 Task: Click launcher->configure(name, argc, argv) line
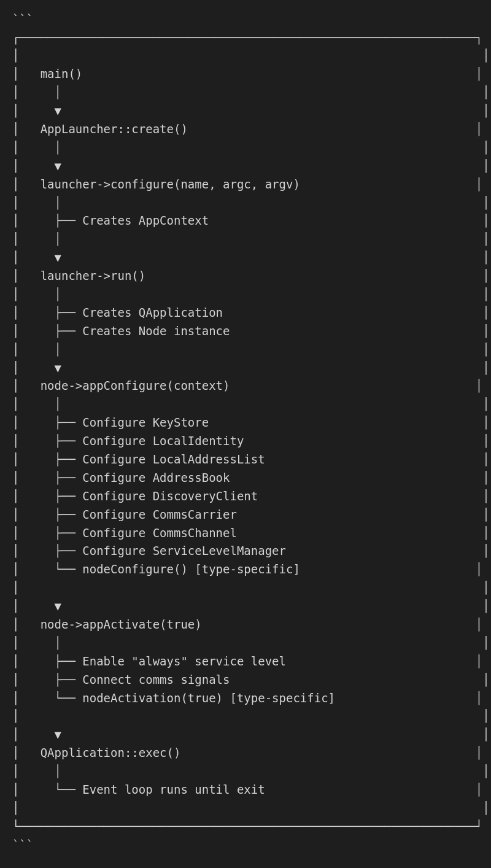tap(170, 185)
